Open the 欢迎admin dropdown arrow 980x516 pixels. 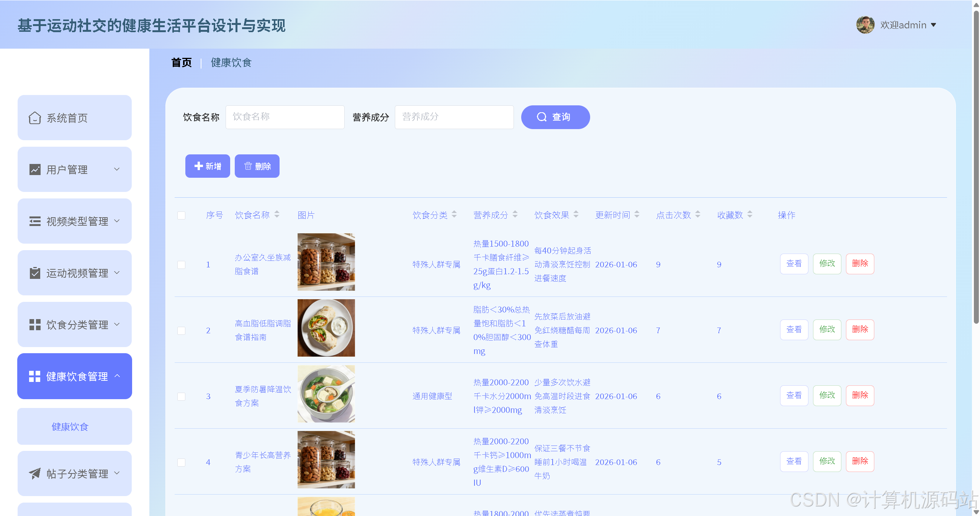934,25
